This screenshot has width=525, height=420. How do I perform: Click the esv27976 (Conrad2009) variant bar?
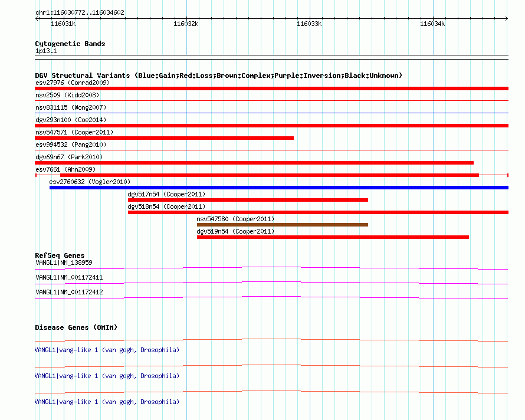271,88
